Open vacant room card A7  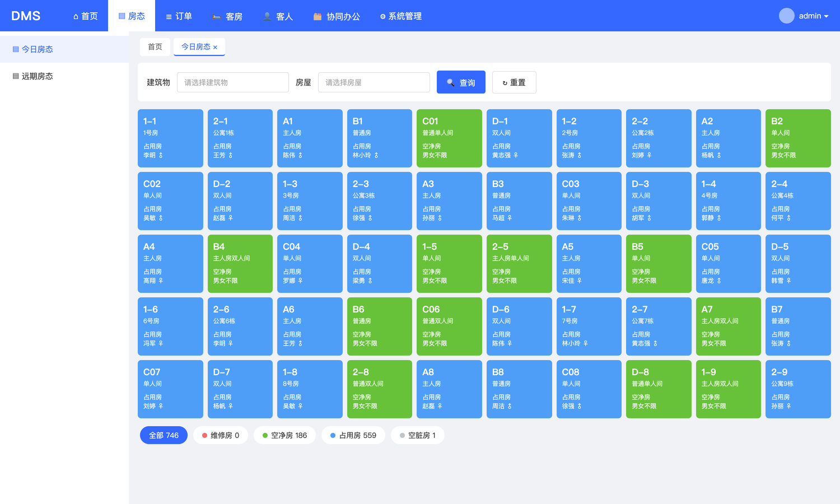pyautogui.click(x=729, y=326)
